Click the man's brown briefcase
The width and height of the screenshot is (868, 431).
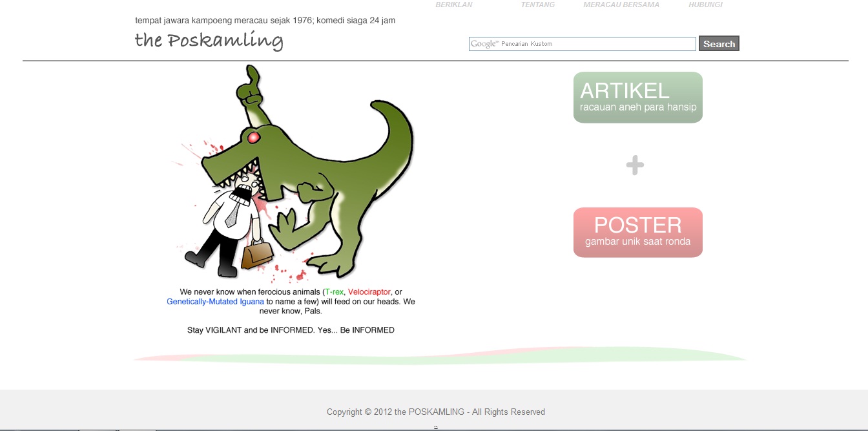256,255
